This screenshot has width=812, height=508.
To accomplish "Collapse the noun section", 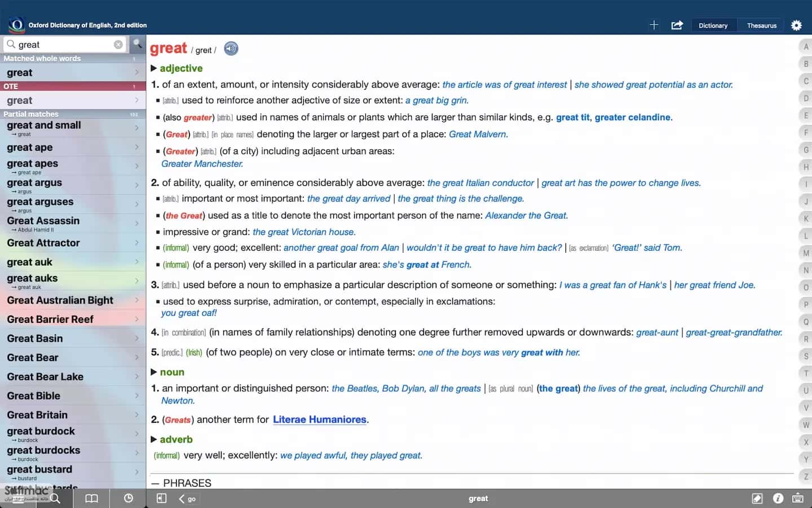I will (x=153, y=372).
